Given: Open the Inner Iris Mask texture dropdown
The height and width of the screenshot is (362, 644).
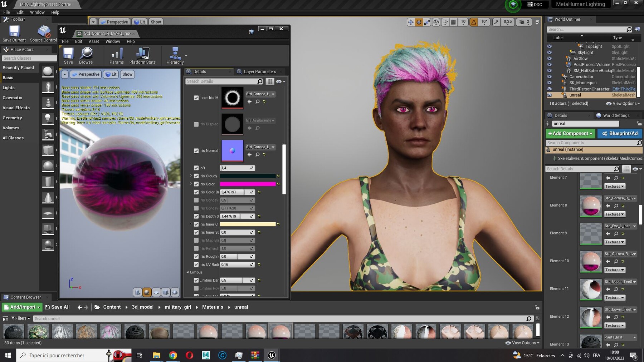Looking at the screenshot, I should coord(260,94).
